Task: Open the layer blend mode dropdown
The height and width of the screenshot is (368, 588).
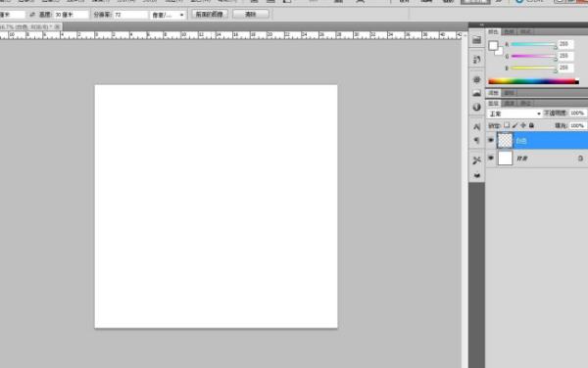Action: pyautogui.click(x=514, y=114)
